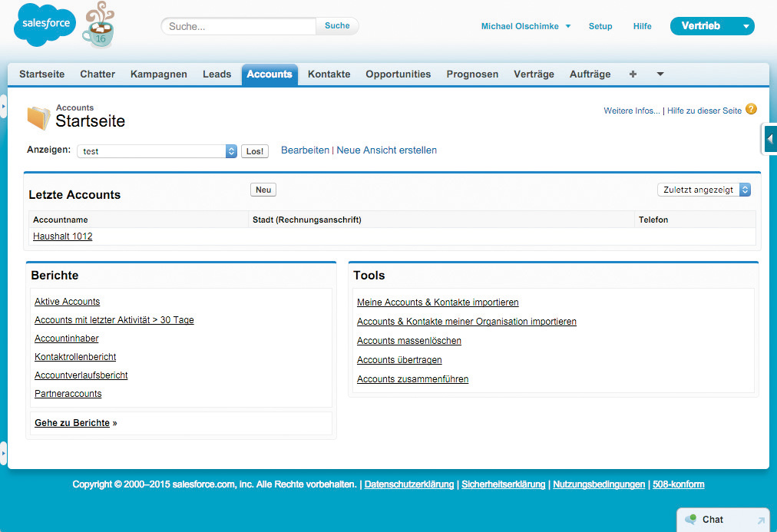Click Accounts massenlöschen link
This screenshot has height=532, width=777.
(x=408, y=341)
